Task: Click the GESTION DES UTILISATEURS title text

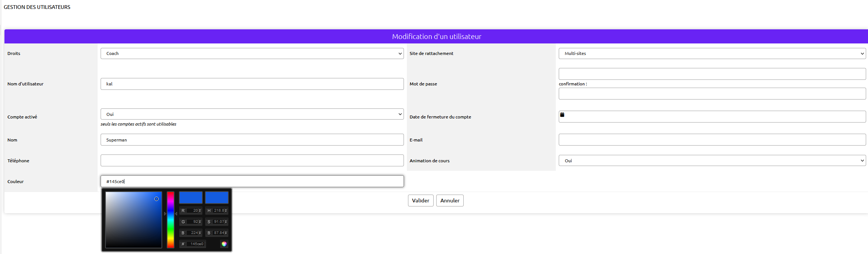Action: [x=37, y=7]
